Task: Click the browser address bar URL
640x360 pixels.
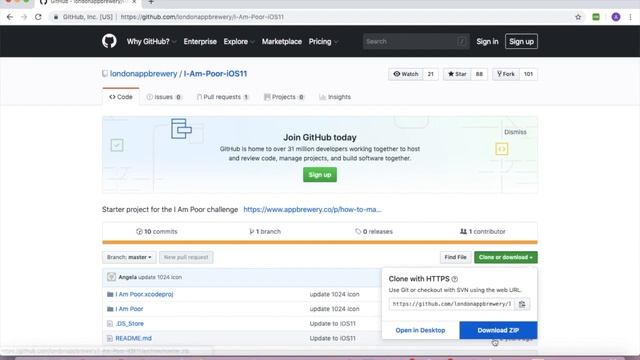Action: [x=202, y=17]
